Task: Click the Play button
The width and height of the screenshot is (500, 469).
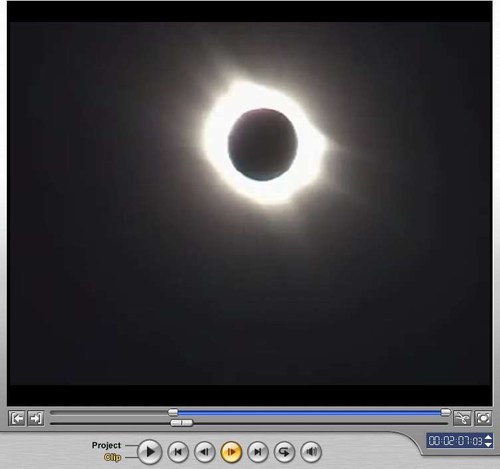Action: [x=150, y=452]
